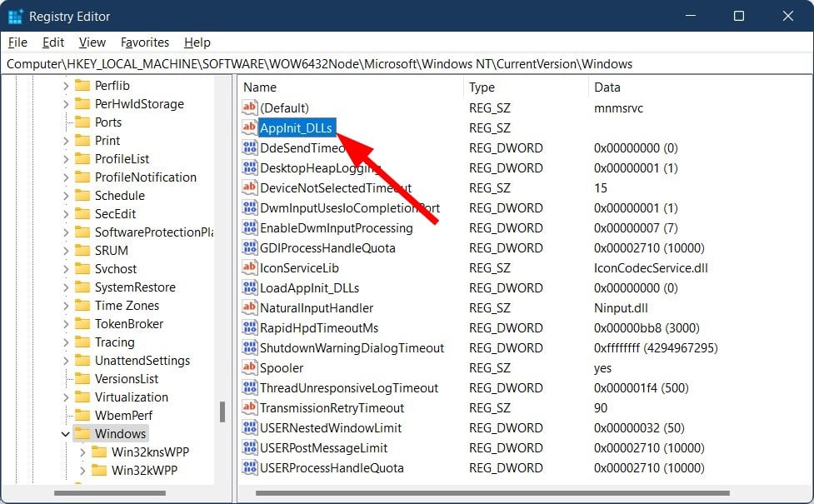Click the IconCodecService.dll data cell
Viewport: 814px width, 504px height.
tap(651, 268)
